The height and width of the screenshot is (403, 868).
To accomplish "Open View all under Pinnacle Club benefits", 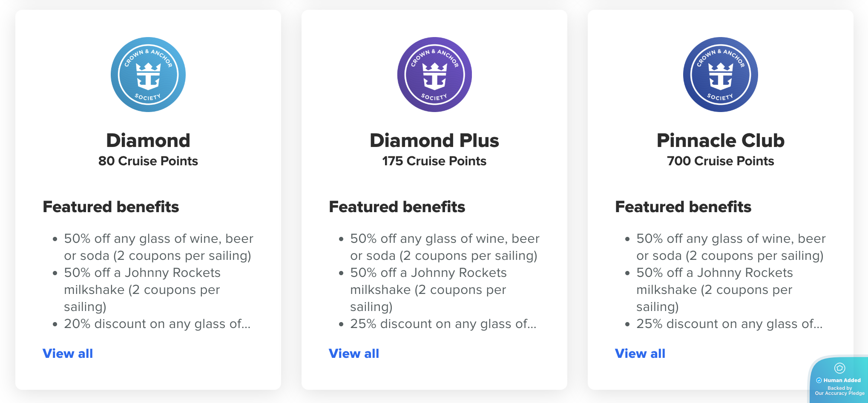I will point(640,354).
